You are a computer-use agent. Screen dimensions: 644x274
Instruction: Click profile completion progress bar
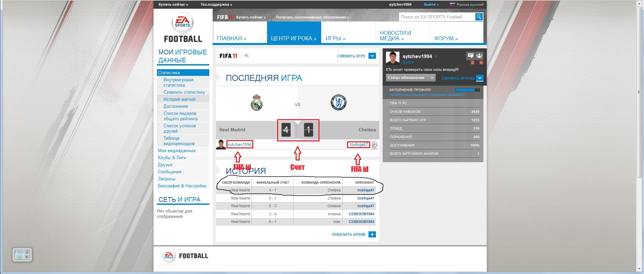coord(467,90)
